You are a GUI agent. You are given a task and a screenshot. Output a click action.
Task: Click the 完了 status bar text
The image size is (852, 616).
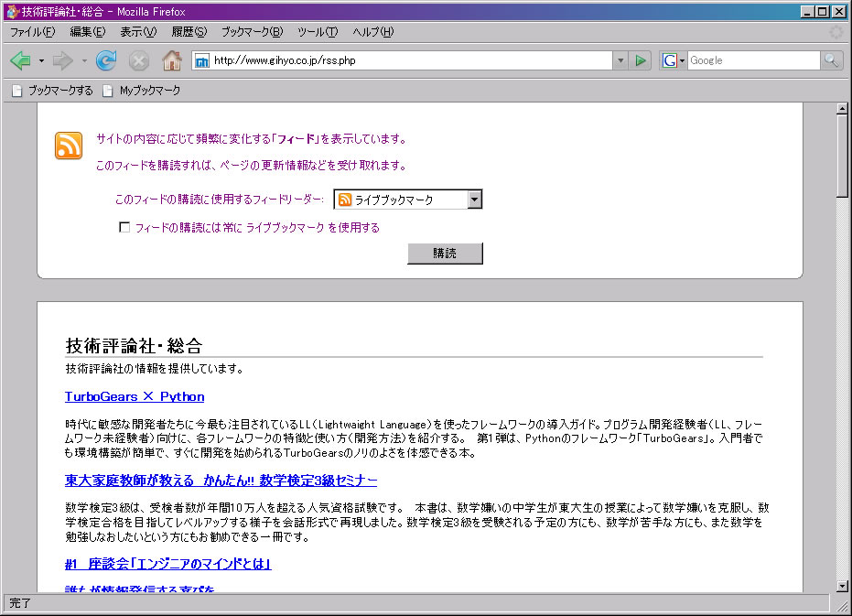tap(20, 603)
